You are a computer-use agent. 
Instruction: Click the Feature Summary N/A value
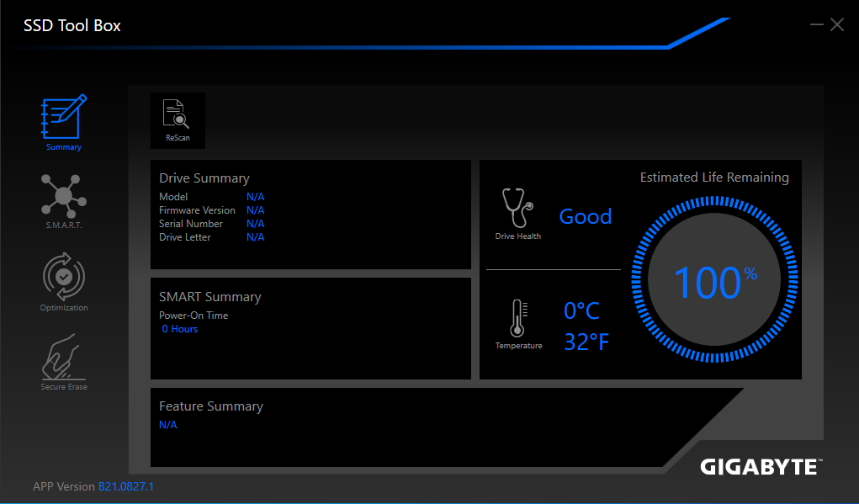pos(167,425)
